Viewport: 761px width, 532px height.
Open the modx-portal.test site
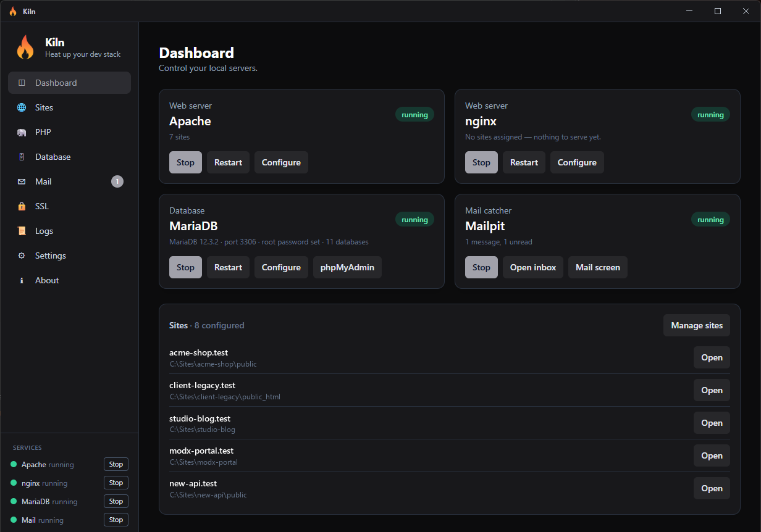coord(712,455)
